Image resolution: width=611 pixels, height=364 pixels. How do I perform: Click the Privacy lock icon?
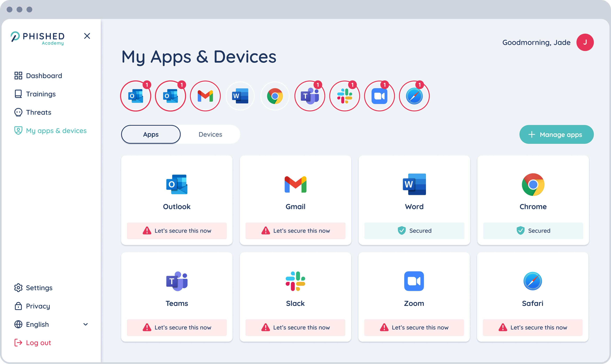coord(18,306)
